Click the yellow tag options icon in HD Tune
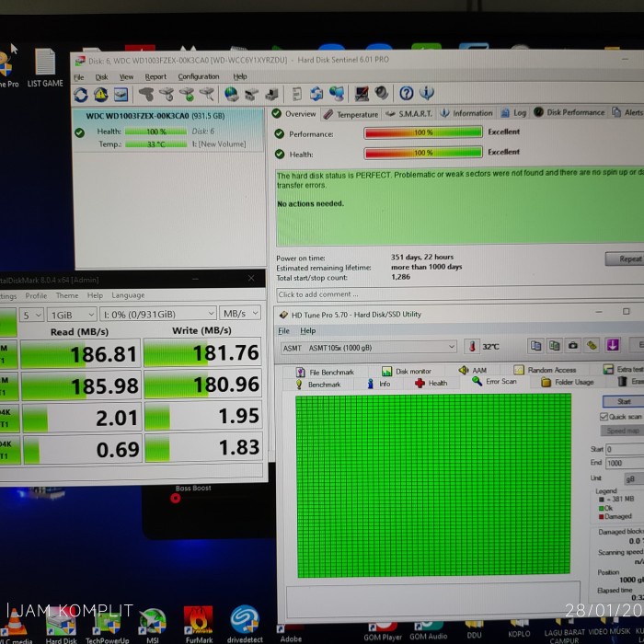Image resolution: width=644 pixels, height=644 pixels. tap(592, 345)
